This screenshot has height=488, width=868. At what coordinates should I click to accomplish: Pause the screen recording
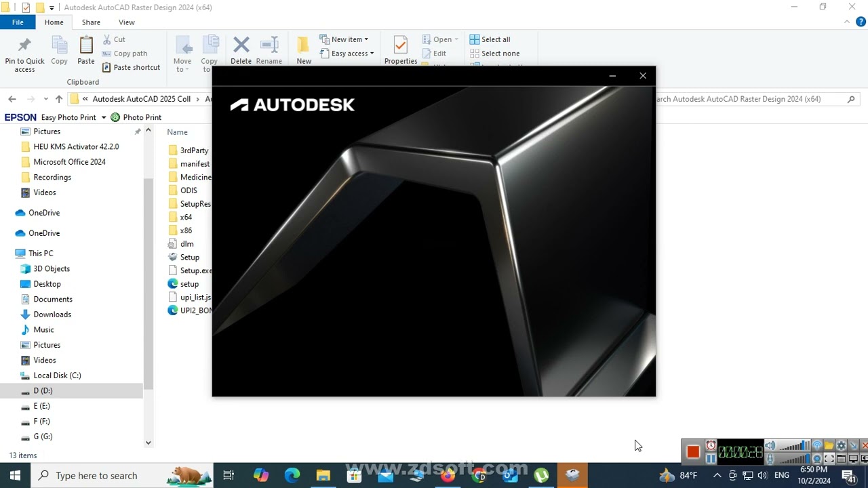coord(711,459)
